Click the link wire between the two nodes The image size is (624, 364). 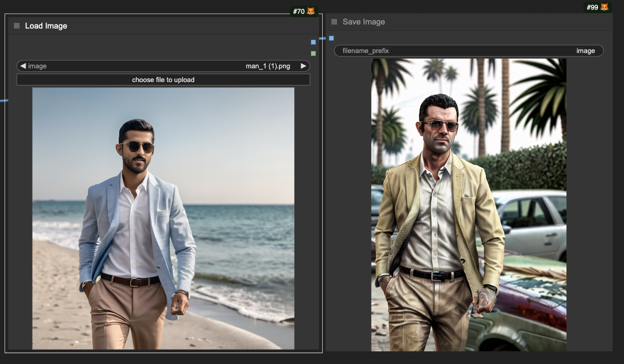pyautogui.click(x=322, y=39)
